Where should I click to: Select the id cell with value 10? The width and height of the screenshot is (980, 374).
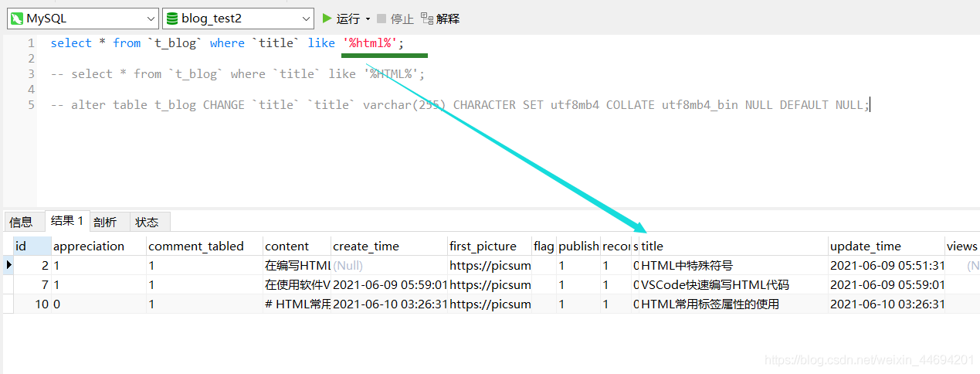(x=32, y=304)
